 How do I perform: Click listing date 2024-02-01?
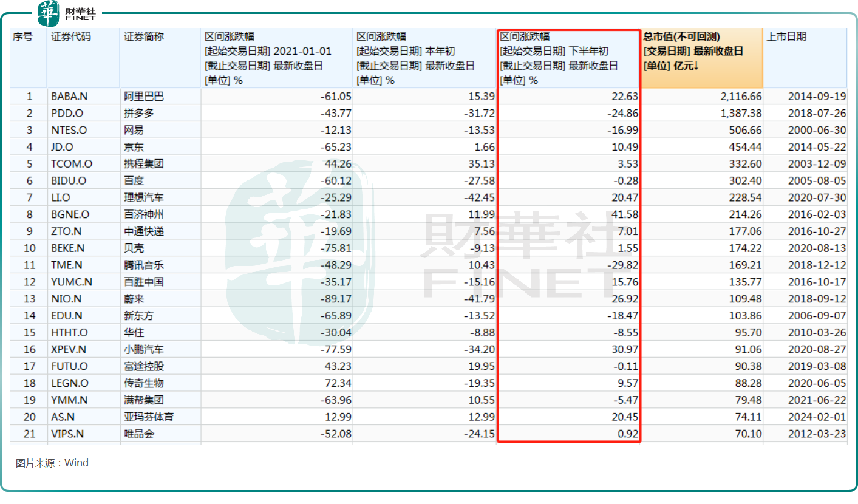point(817,417)
